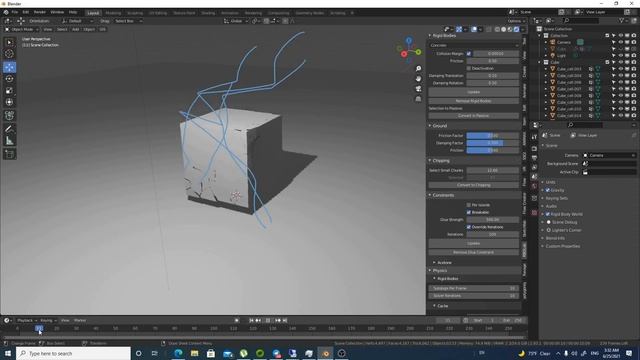640x360 pixels.
Task: Collapse the Rigid Bodies panel section
Action: coord(443,36)
